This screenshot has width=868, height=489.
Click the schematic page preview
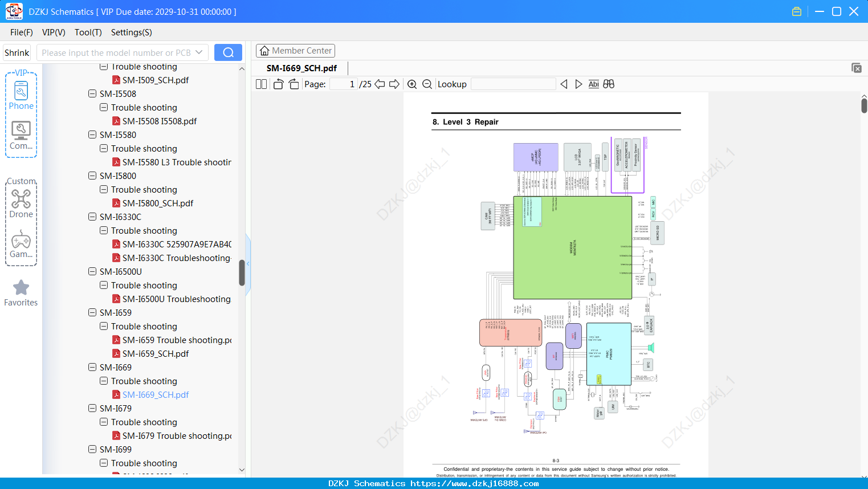(x=556, y=285)
